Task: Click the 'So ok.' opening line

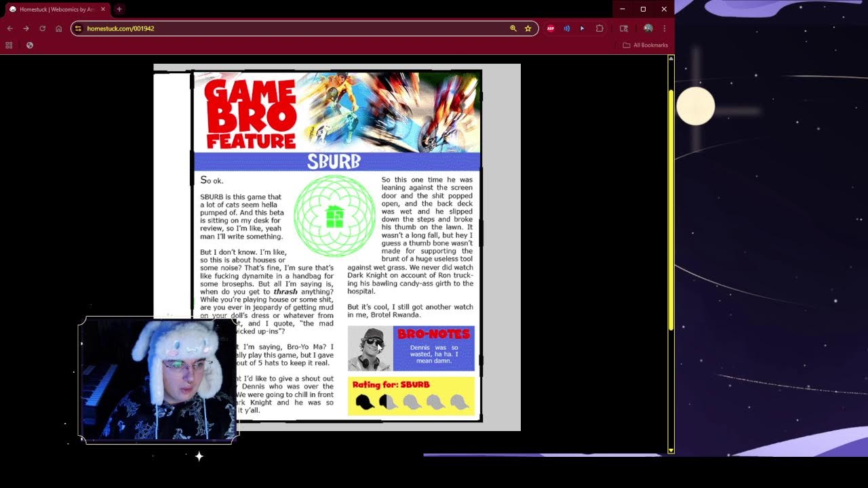Action: tap(212, 180)
